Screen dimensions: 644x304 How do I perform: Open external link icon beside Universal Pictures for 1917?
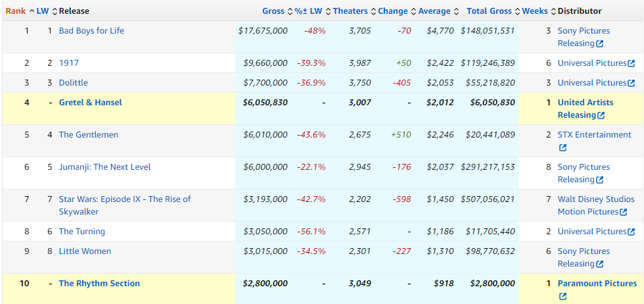click(x=632, y=64)
